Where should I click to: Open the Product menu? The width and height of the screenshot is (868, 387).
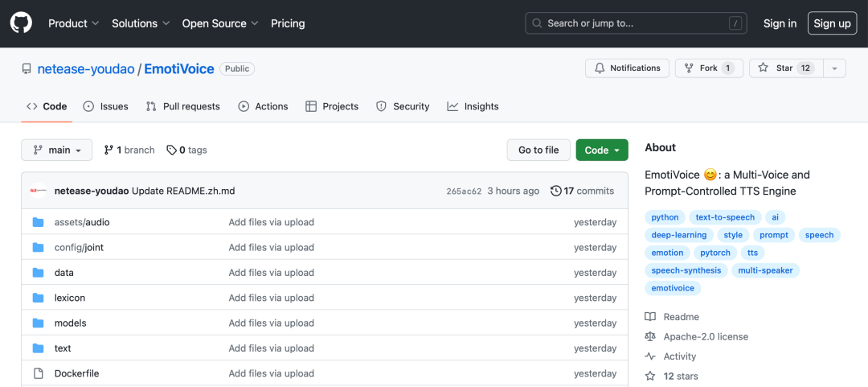(73, 23)
